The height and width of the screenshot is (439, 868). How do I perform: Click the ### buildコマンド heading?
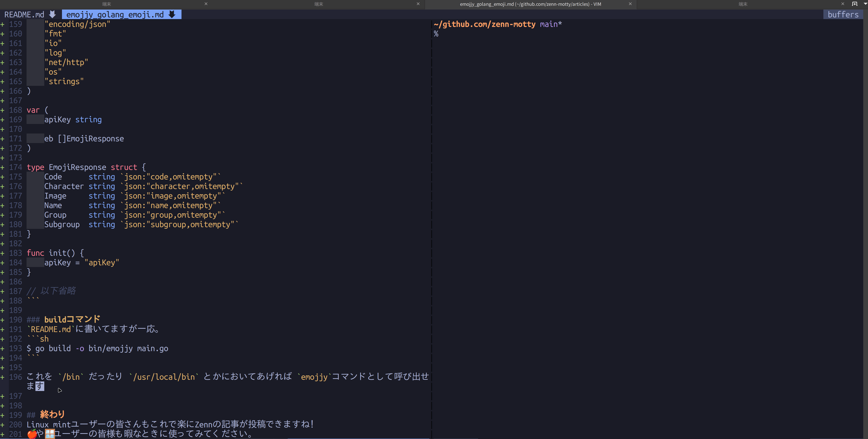63,319
